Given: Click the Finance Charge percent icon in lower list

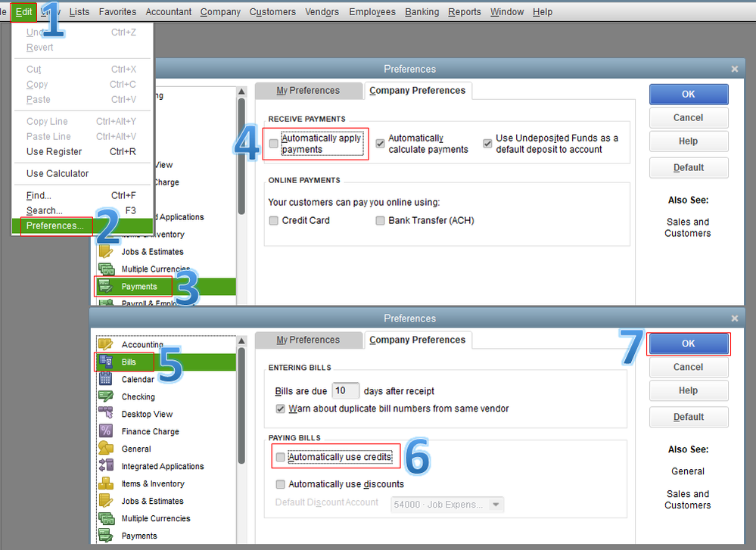Looking at the screenshot, I should [106, 431].
